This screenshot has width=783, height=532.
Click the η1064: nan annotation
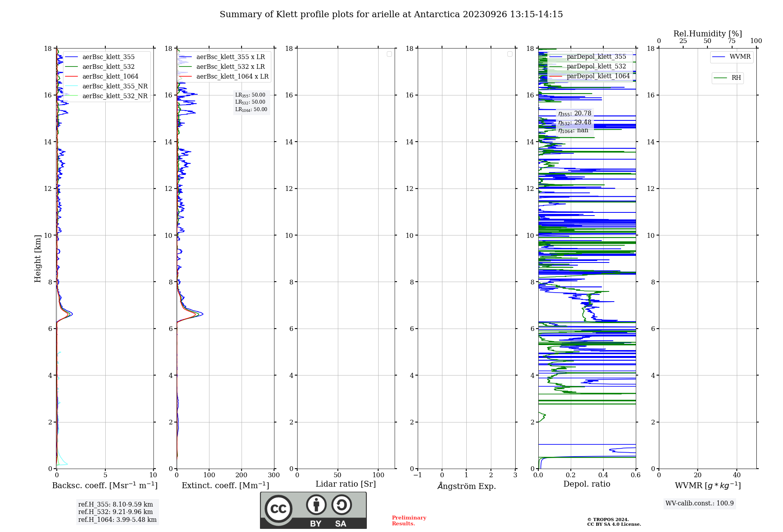pyautogui.click(x=573, y=131)
